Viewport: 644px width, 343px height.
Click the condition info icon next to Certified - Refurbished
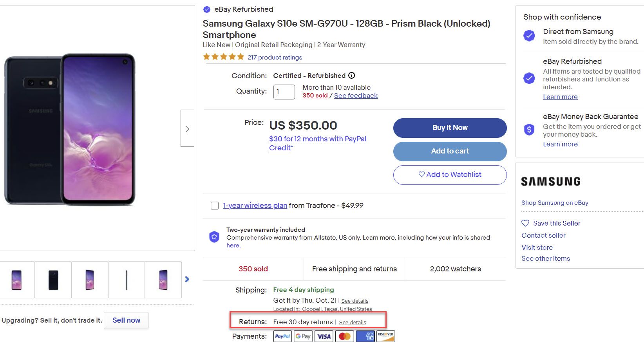click(352, 76)
